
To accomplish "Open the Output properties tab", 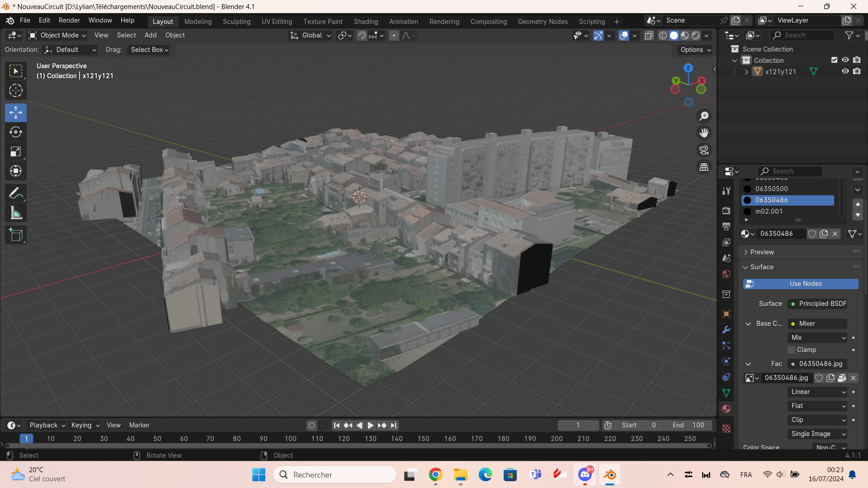I will (x=726, y=226).
